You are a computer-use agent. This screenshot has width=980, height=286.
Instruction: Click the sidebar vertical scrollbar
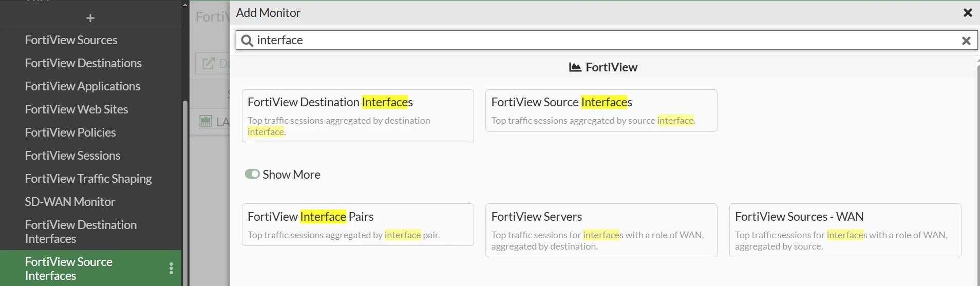point(185,193)
